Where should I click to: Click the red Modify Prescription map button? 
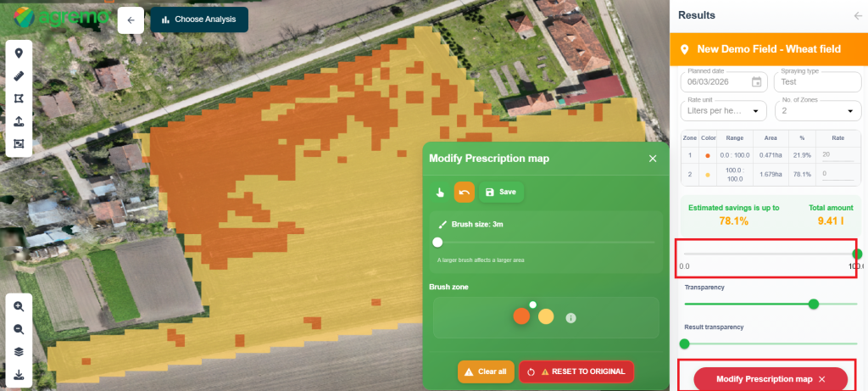click(771, 379)
